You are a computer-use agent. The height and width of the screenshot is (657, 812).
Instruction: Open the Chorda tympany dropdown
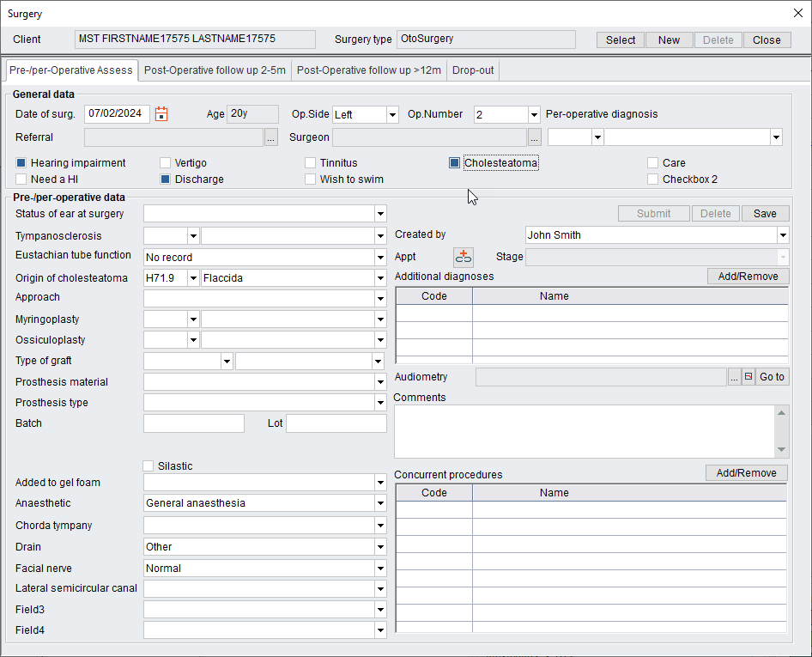click(x=380, y=526)
